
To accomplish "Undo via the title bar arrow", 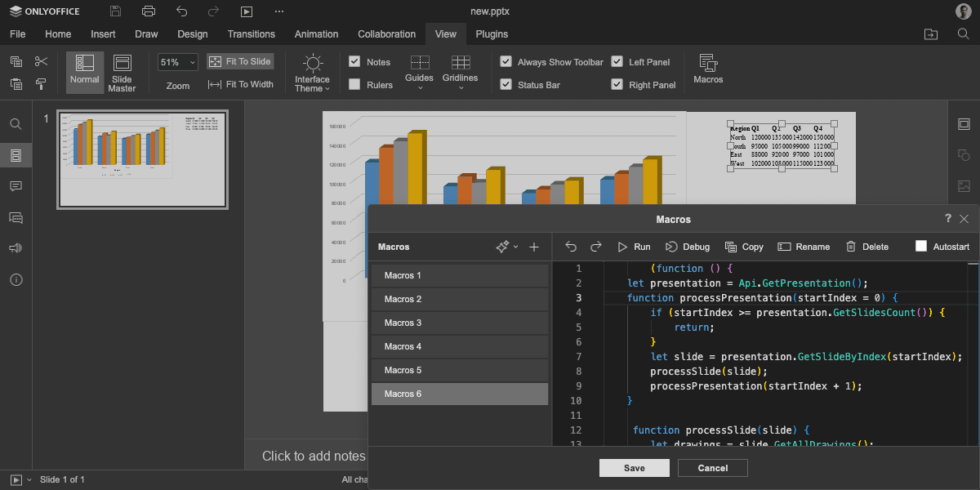I will [181, 11].
